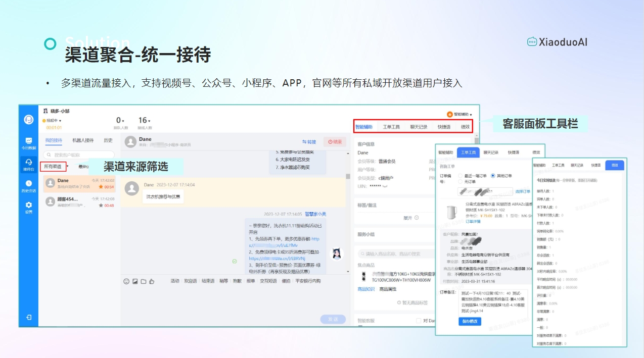
Task: Select 快捷语 tab in main window toolbar
Action: pos(444,127)
